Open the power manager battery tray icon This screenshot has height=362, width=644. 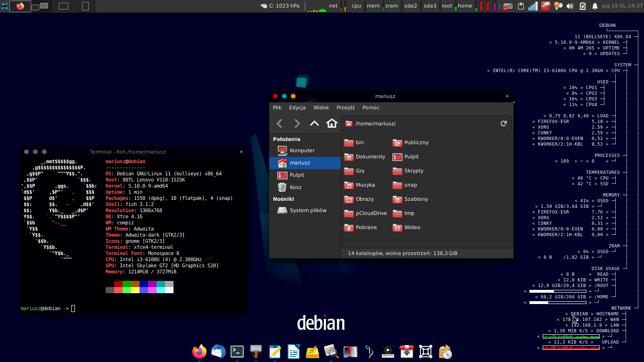tap(582, 6)
